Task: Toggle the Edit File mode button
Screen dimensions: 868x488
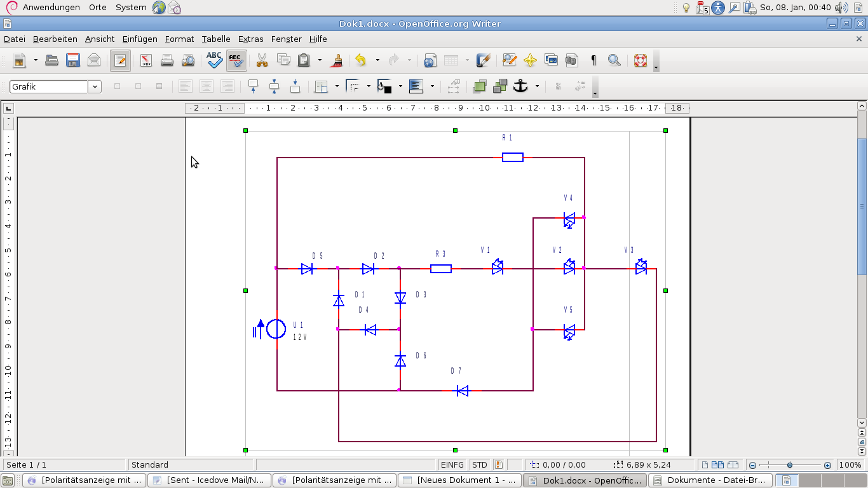Action: point(120,61)
